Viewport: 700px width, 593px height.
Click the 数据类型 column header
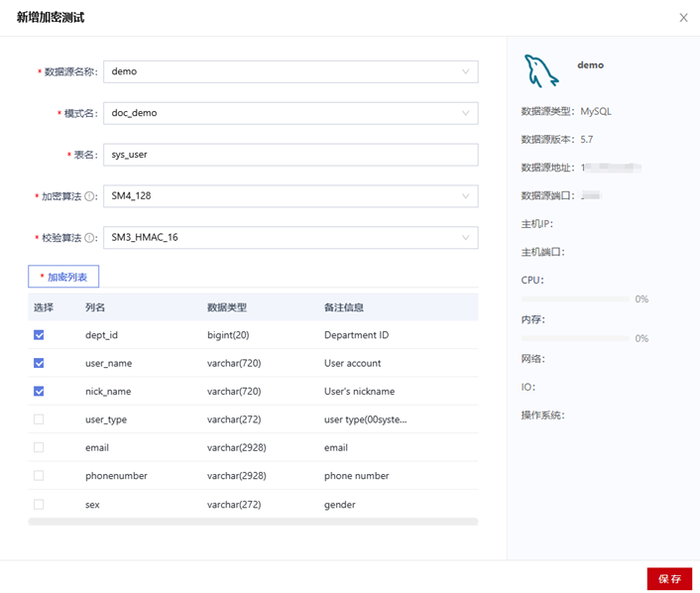227,307
